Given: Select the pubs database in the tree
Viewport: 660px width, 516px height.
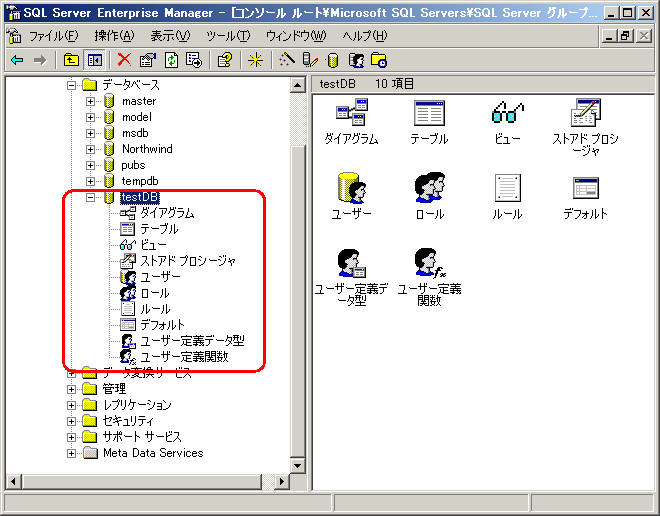Looking at the screenshot, I should [x=132, y=165].
